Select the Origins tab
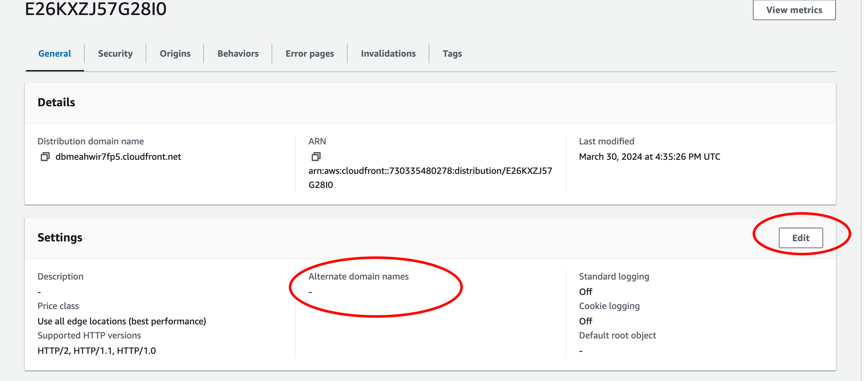 click(175, 54)
